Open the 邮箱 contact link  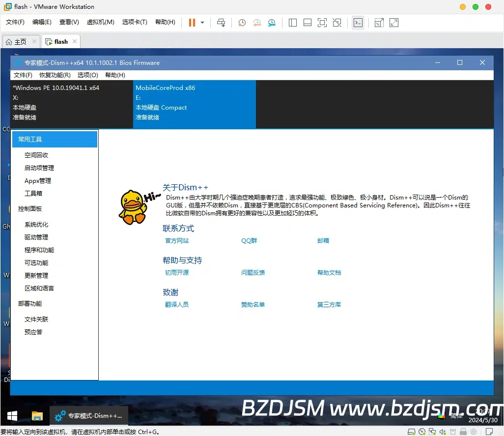coord(323,240)
